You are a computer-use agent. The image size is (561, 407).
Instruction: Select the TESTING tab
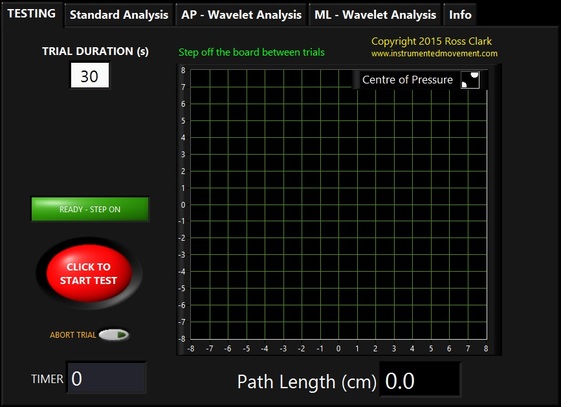(31, 14)
